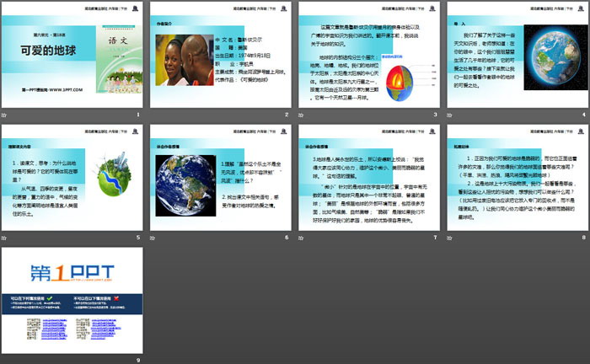
Task: Select the slide with the green eco-globe image
Action: pyautogui.click(x=72, y=178)
